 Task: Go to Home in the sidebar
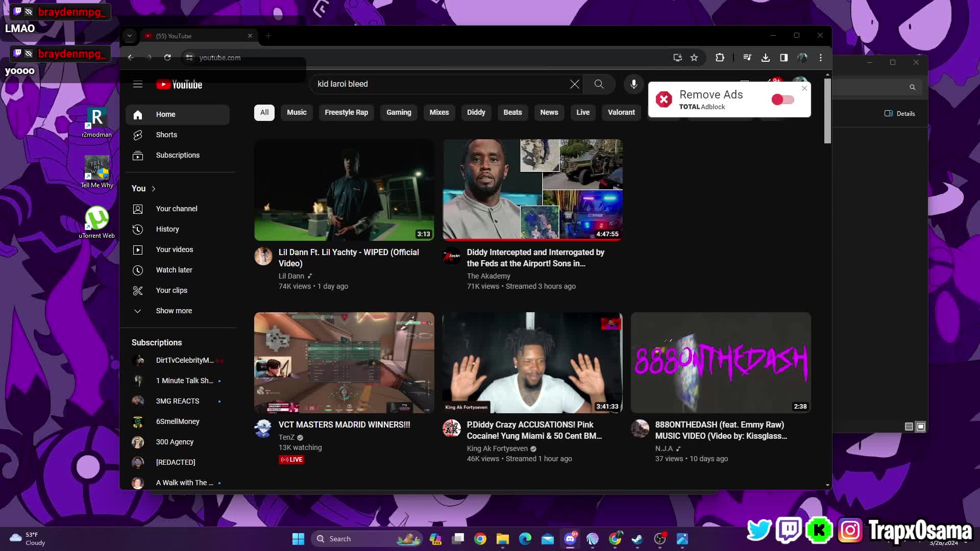coord(178,115)
